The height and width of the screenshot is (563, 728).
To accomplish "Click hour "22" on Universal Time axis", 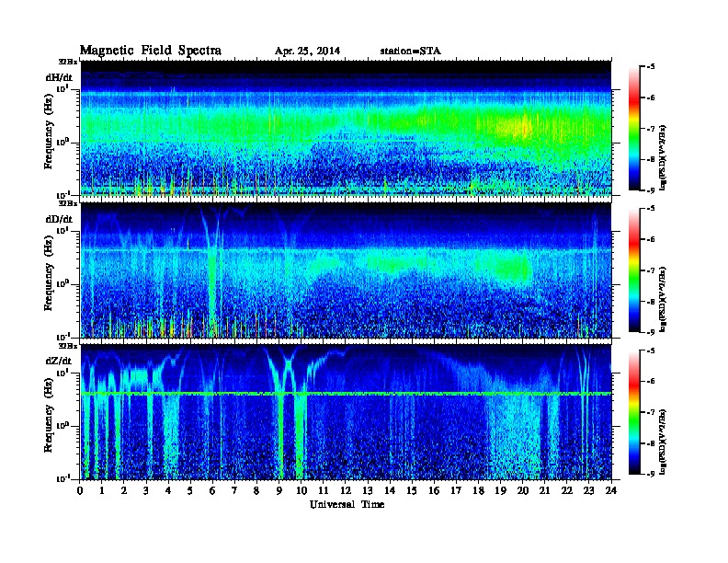I will click(567, 490).
